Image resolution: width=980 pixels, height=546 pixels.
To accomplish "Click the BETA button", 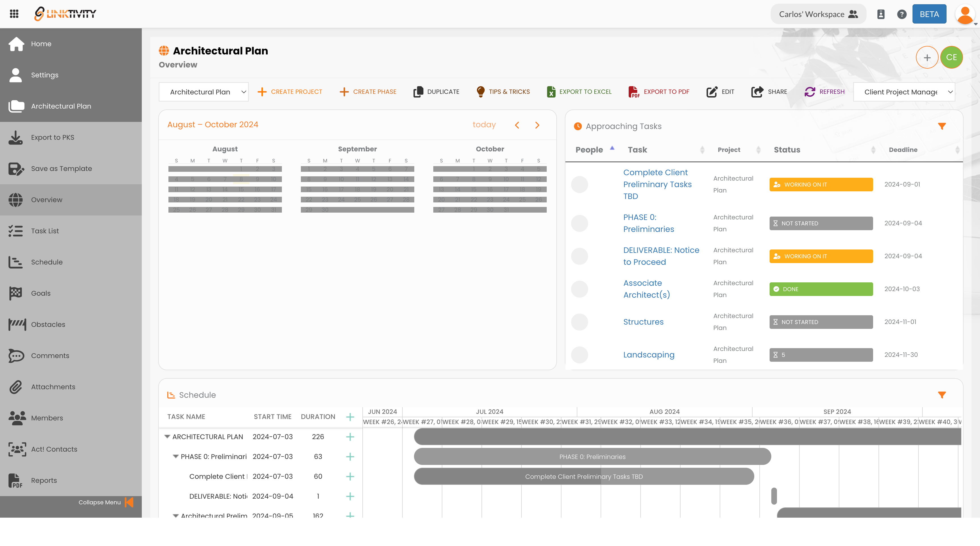I will pyautogui.click(x=929, y=14).
